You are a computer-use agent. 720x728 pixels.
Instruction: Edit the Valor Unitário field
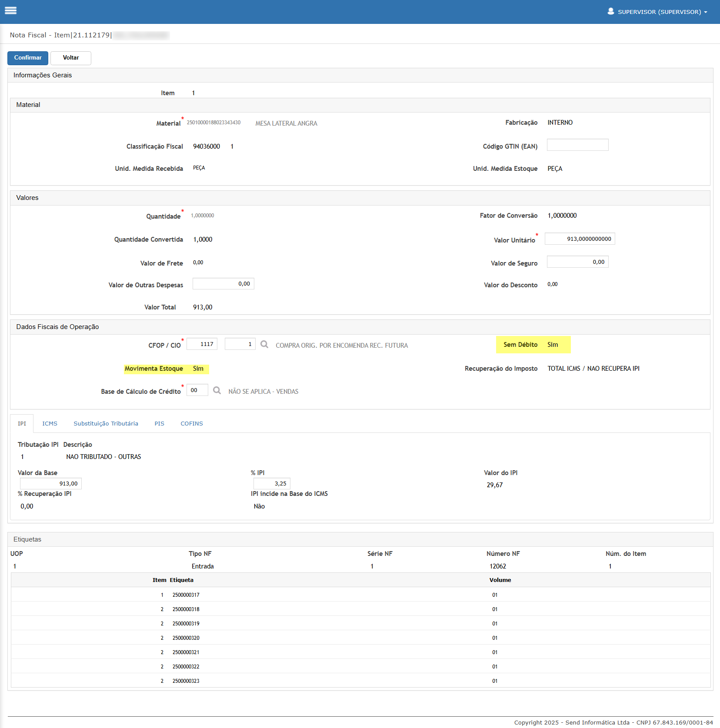point(580,239)
